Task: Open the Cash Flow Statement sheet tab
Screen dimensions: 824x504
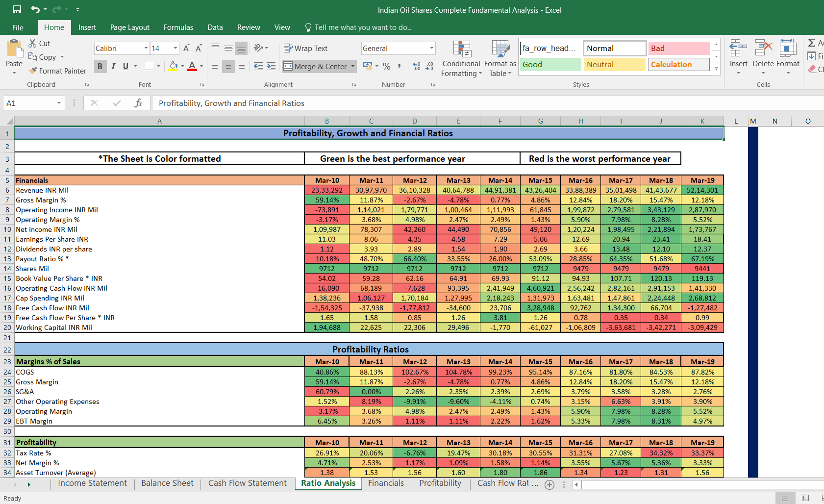Action: [x=248, y=483]
